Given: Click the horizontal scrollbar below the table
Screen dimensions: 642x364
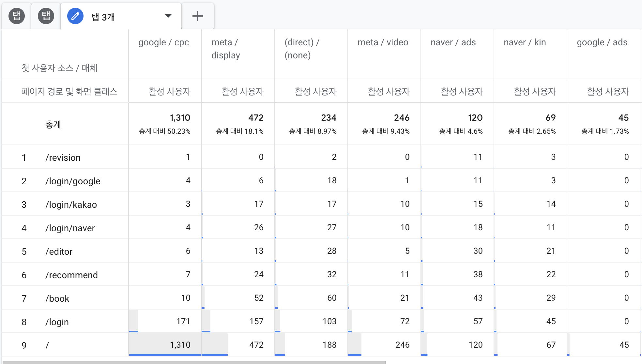Looking at the screenshot, I should pyautogui.click(x=194, y=362).
